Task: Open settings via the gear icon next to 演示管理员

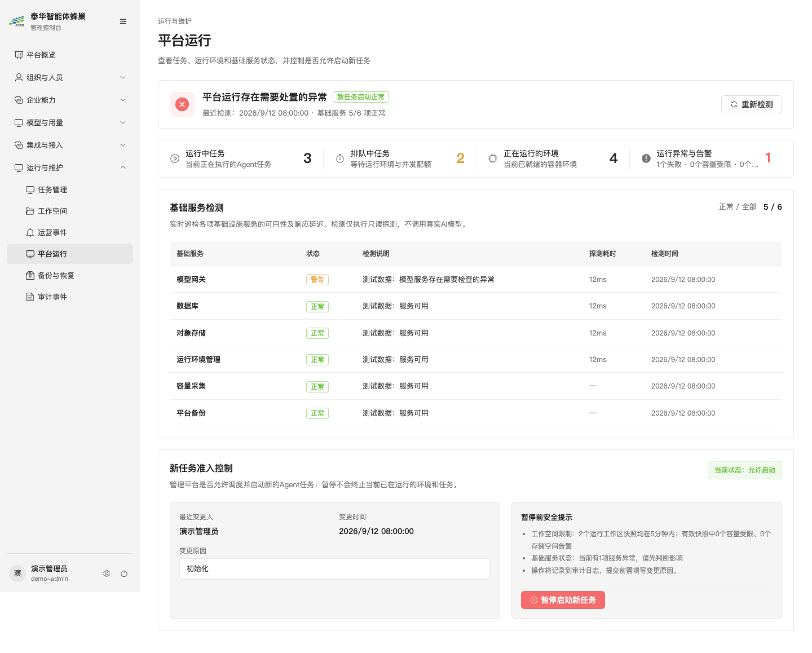Action: click(107, 573)
